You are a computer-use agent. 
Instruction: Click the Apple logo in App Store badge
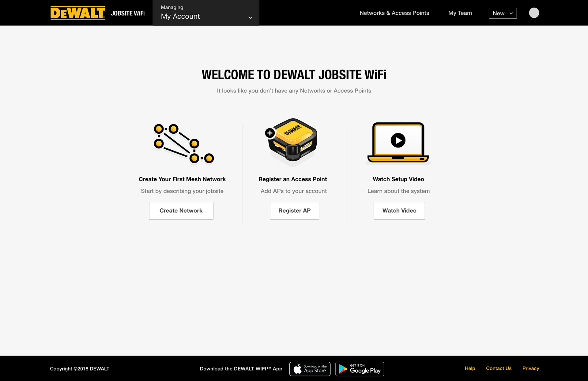pyautogui.click(x=297, y=369)
